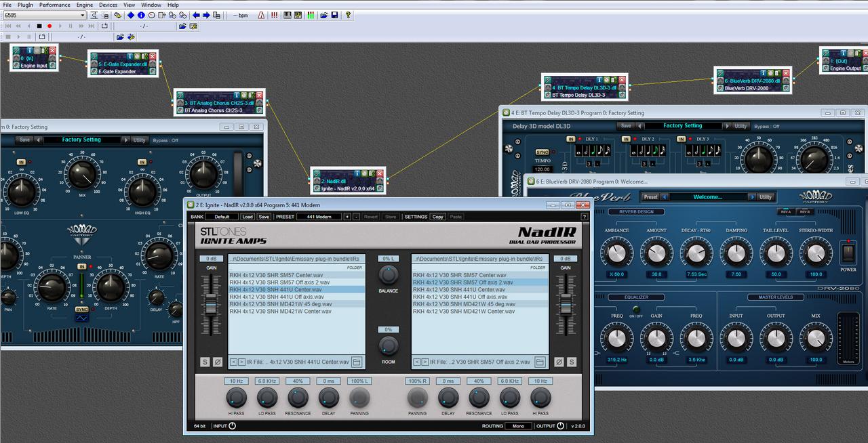Click the red X on E-Gate Expander node
Image resolution: width=868 pixels, height=443 pixels.
tap(153, 56)
